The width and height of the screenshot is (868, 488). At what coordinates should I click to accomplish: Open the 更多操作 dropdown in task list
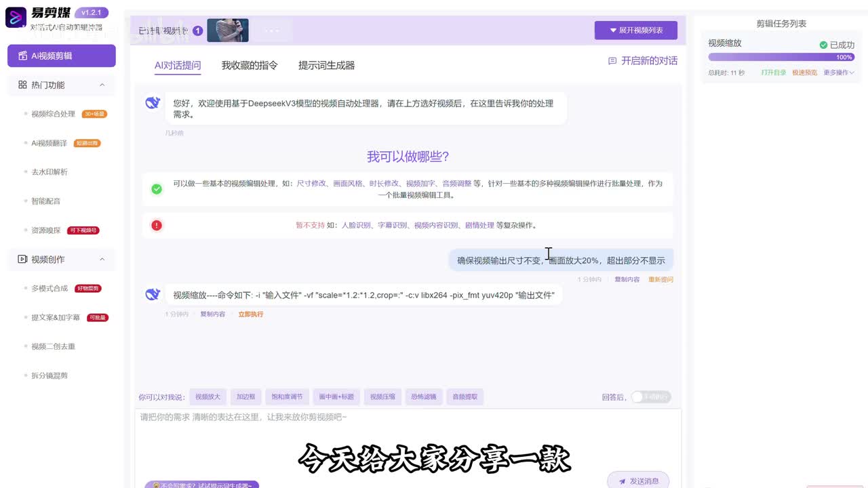coord(839,73)
